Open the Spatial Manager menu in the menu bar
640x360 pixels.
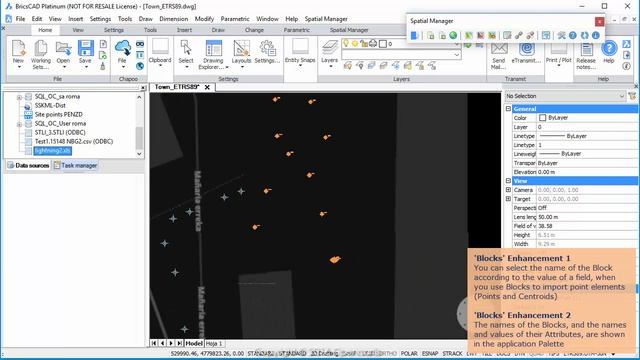click(x=326, y=19)
